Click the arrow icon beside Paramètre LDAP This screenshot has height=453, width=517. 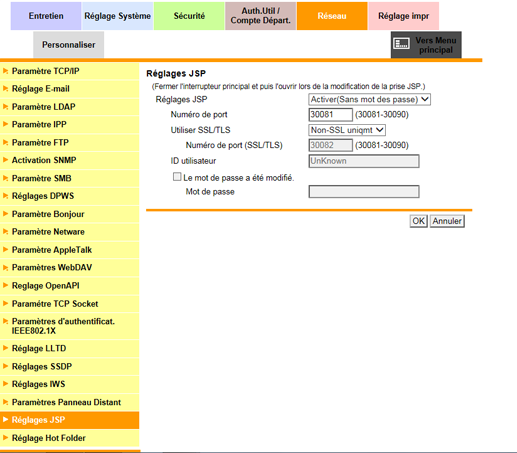tap(5, 107)
